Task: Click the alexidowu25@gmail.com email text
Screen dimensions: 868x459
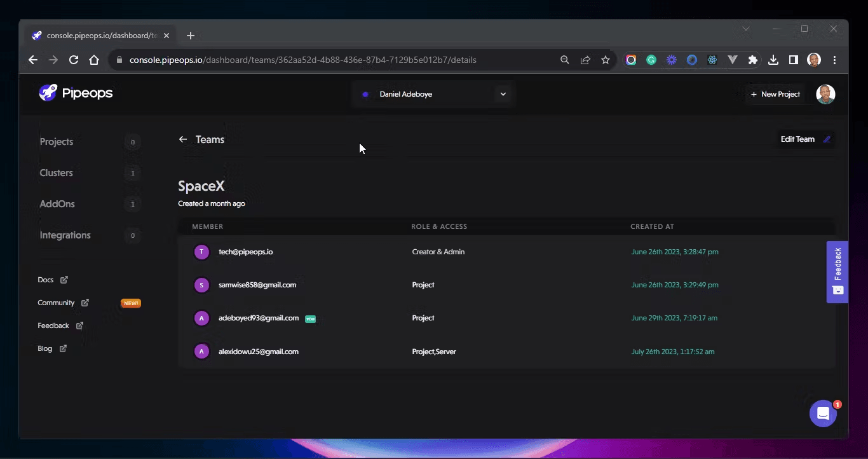Action: [x=259, y=352]
